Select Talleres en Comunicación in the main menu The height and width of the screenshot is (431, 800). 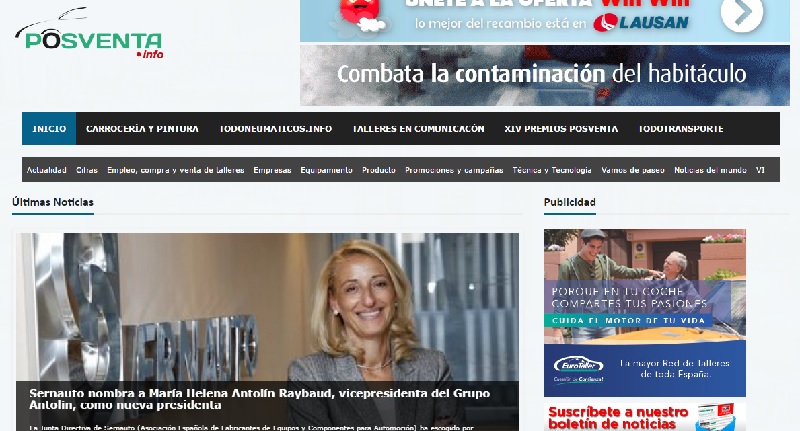tap(418, 129)
